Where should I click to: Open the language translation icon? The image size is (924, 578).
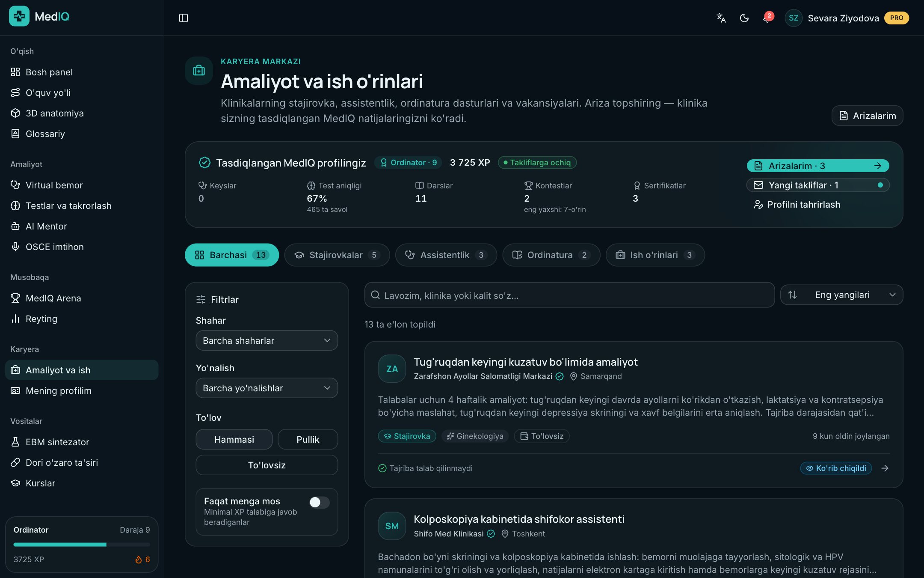[x=721, y=18]
